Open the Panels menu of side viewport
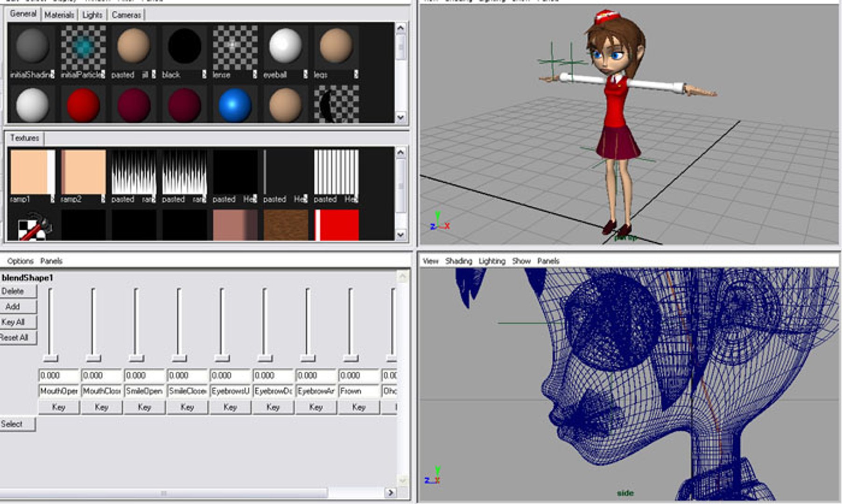 pyautogui.click(x=548, y=261)
